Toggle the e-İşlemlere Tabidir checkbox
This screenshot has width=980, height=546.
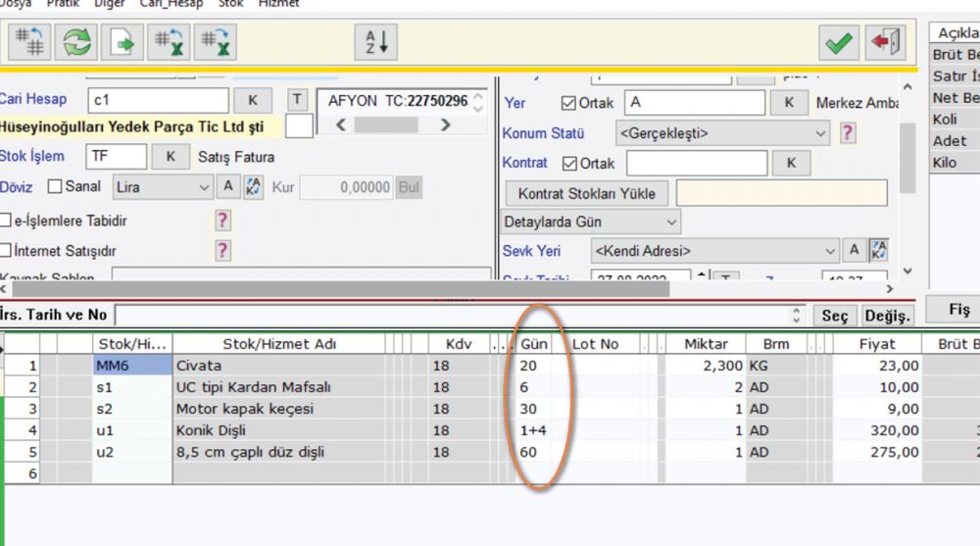click(x=7, y=221)
